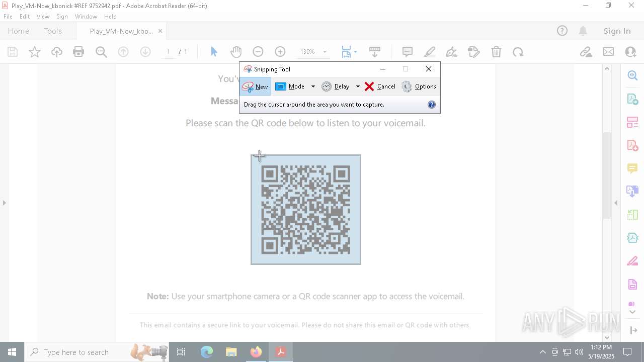Print the document using the printer icon

click(x=78, y=52)
